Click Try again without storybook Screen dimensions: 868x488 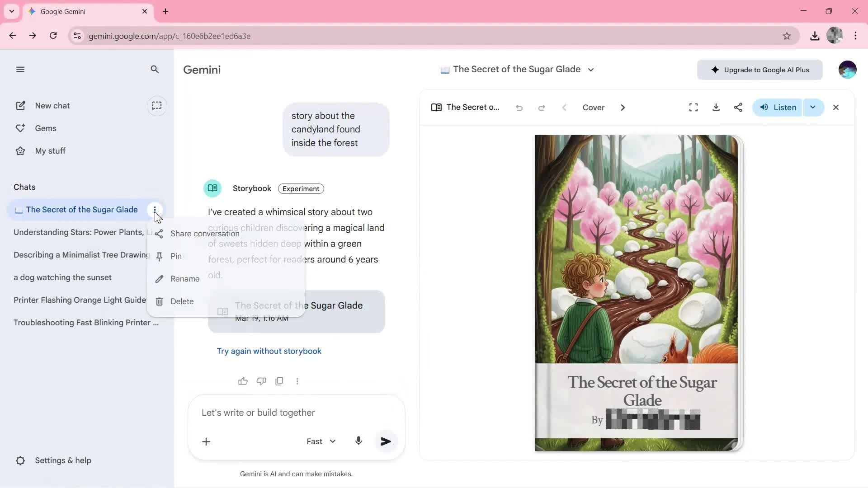(269, 351)
